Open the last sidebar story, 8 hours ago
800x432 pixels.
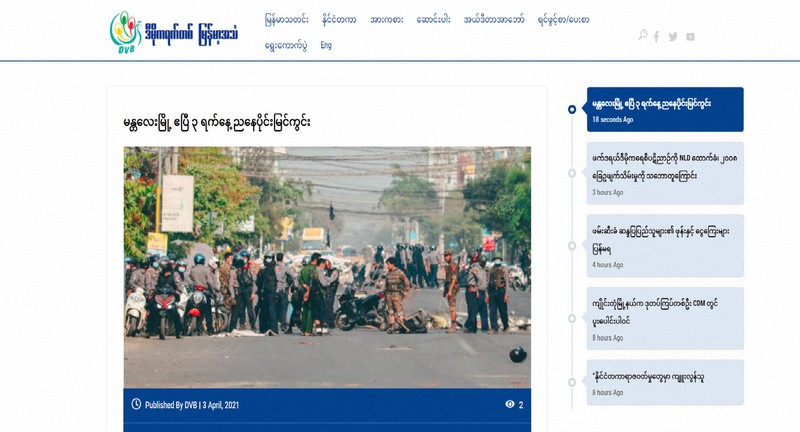tap(665, 383)
